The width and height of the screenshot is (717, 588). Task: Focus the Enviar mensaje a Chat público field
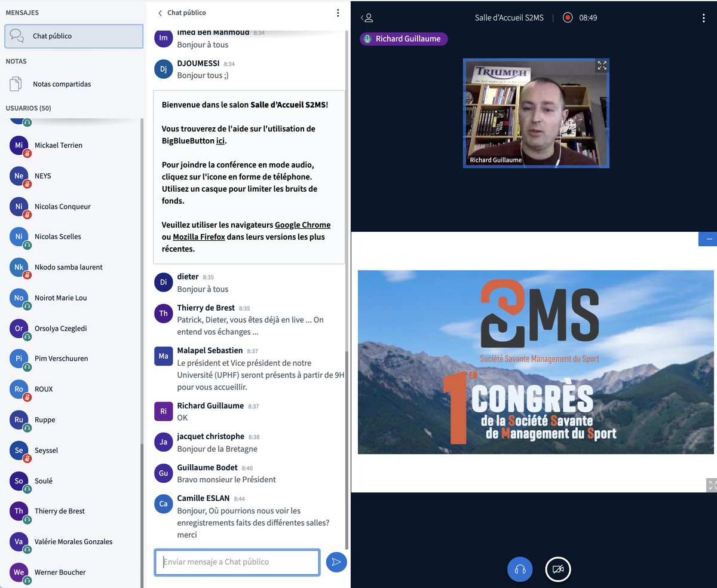pyautogui.click(x=237, y=562)
